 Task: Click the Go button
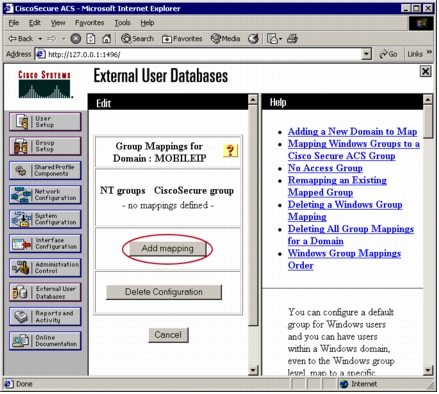[388, 54]
